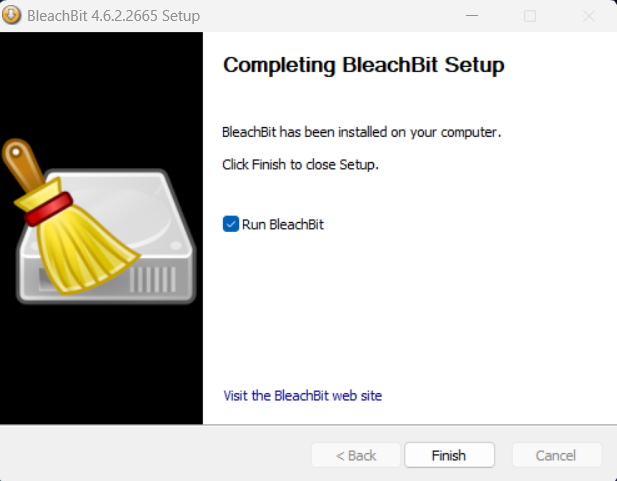617x481 pixels.
Task: Click the Run BleachBit label text
Action: 283,224
